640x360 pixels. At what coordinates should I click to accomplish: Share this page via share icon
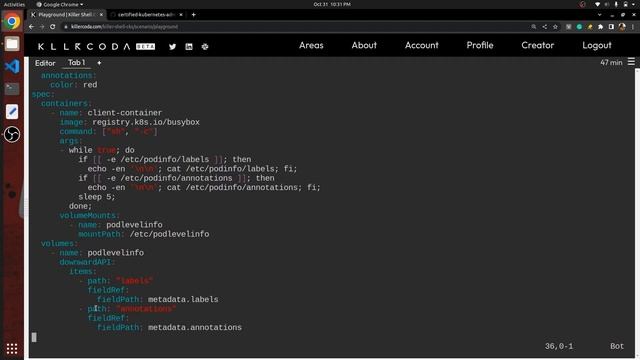pos(544,27)
